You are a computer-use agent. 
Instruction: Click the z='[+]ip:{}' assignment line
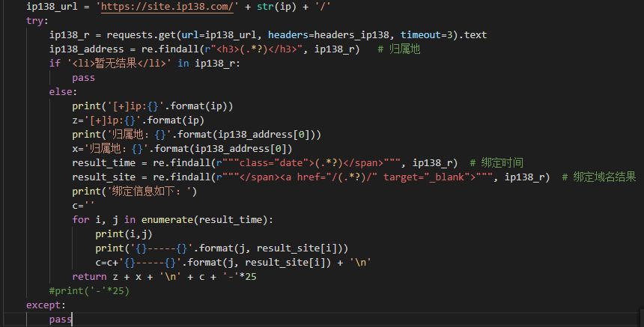click(138, 120)
